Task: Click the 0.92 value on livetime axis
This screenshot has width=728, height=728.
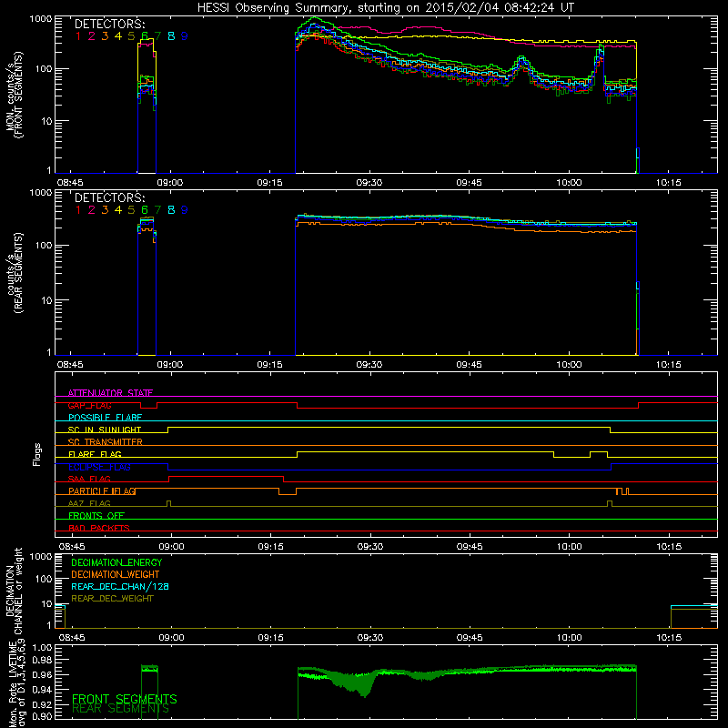Action: pos(42,703)
